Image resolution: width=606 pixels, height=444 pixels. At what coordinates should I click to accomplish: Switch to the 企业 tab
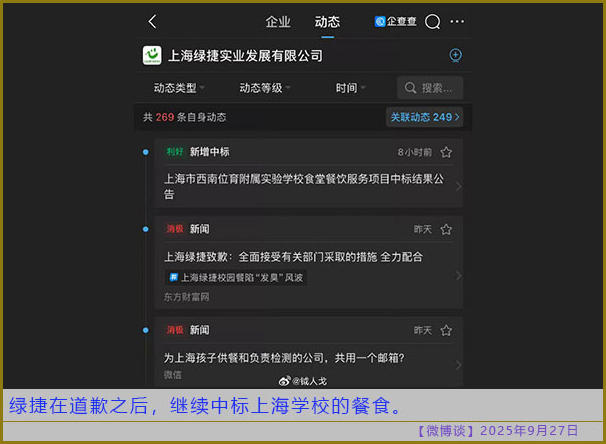(278, 22)
